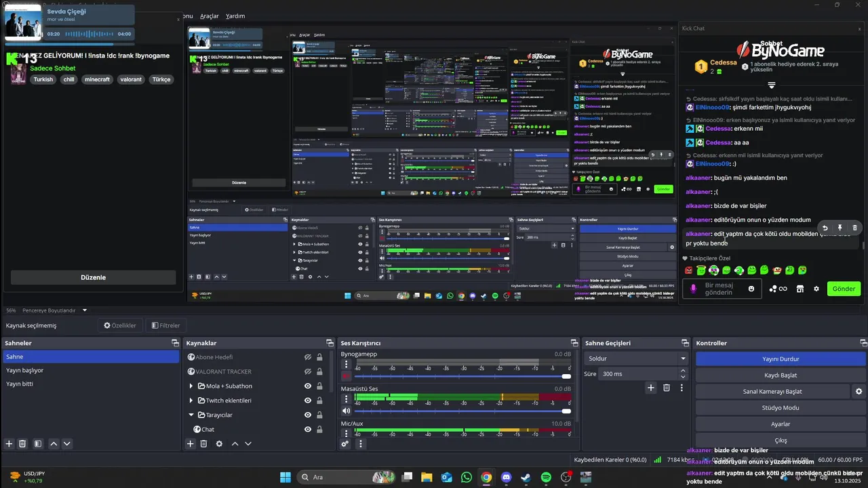This screenshot has width=868, height=488.
Task: Pin the hovered alkaaner chat message
Action: pos(840,228)
